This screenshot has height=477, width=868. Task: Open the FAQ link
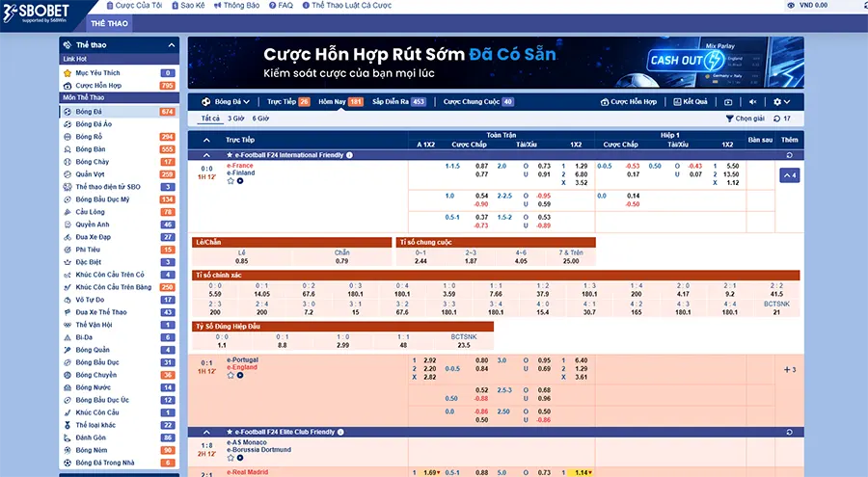click(281, 6)
